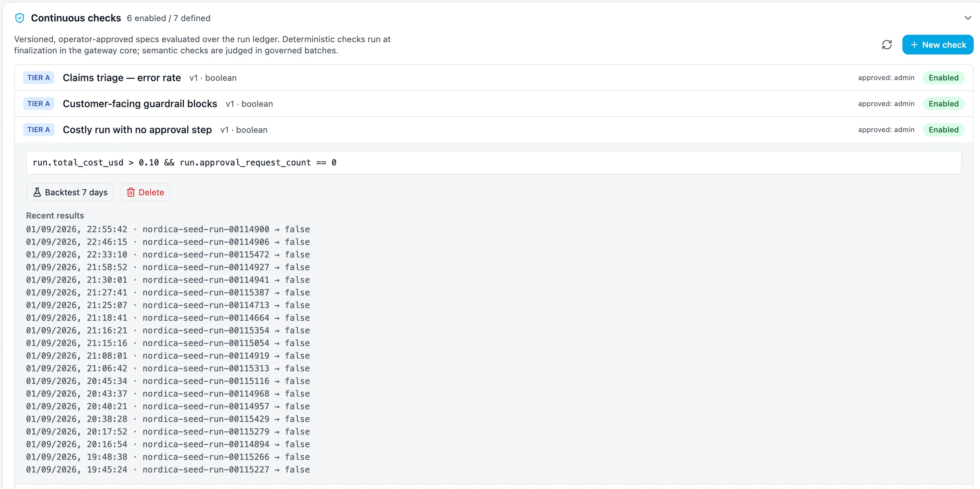Screen dimensions: 980x489
Task: Select result nordica-seed-run-00115116
Action: [168, 381]
